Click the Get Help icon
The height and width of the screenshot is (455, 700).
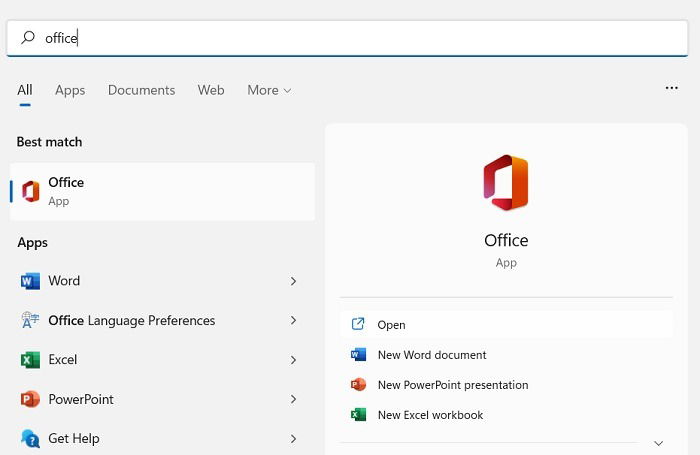click(x=30, y=438)
